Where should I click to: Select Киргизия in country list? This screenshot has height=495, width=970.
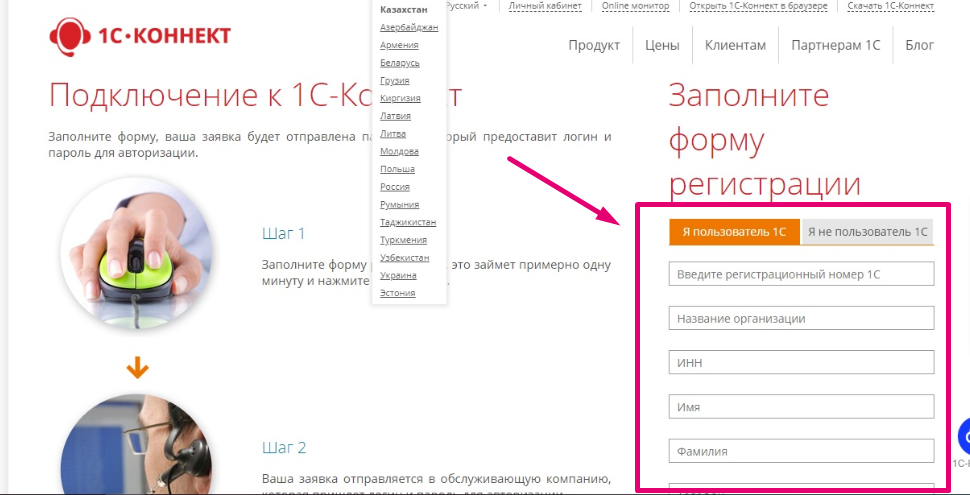pos(400,98)
